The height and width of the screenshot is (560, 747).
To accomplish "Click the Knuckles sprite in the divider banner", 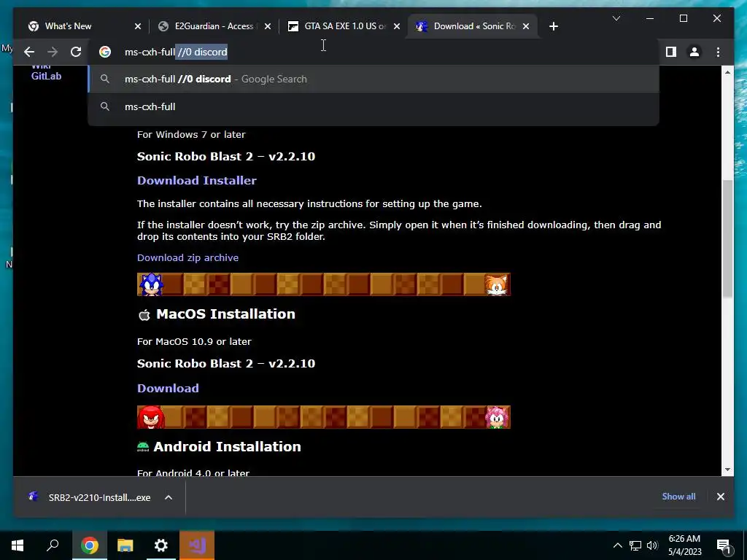I will coord(151,417).
